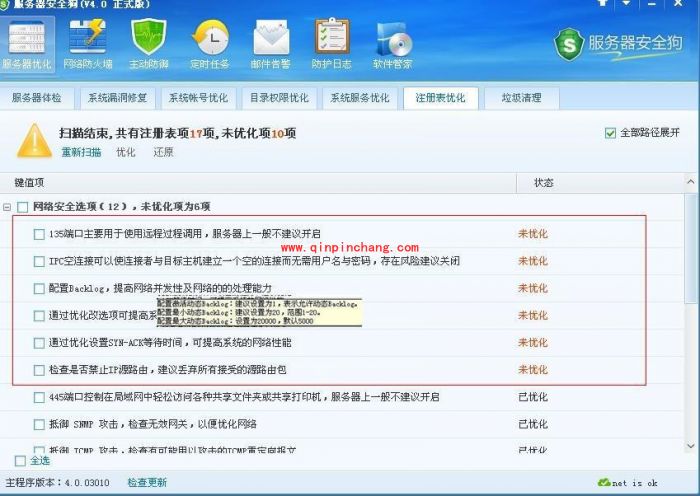The image size is (700, 496).
Task: Select the 注册表优化 tab
Action: coord(441,98)
